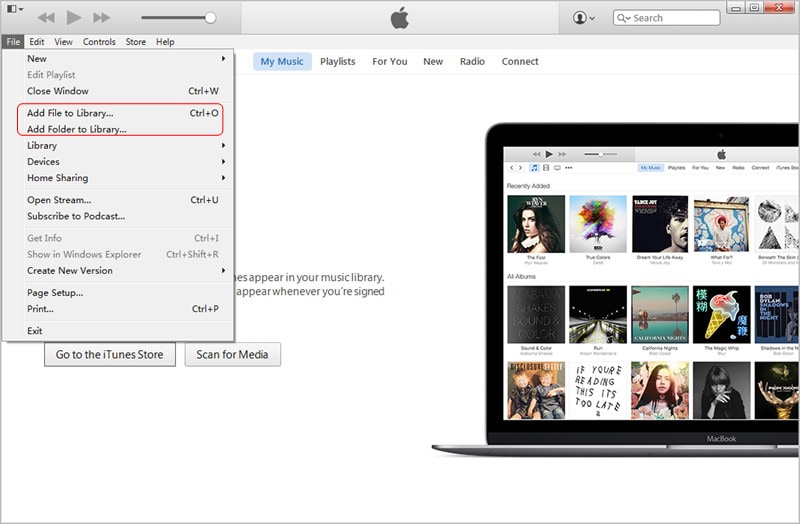Click the Sound & Color album cover

tap(536, 314)
